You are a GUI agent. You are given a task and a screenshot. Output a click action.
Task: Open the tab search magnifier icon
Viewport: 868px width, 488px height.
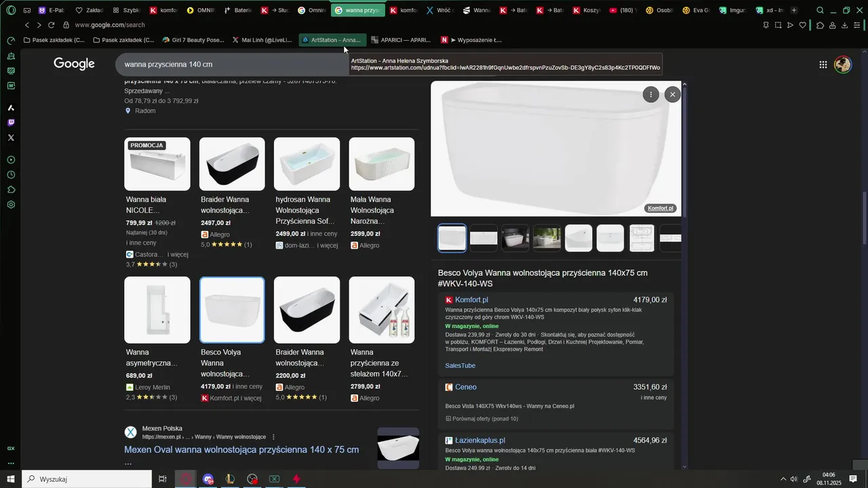tap(820, 10)
